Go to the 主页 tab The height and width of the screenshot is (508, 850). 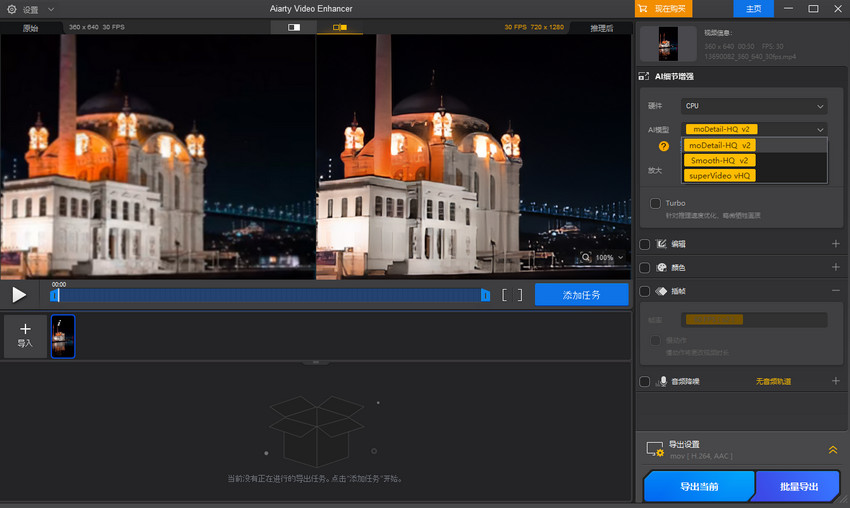coord(753,9)
